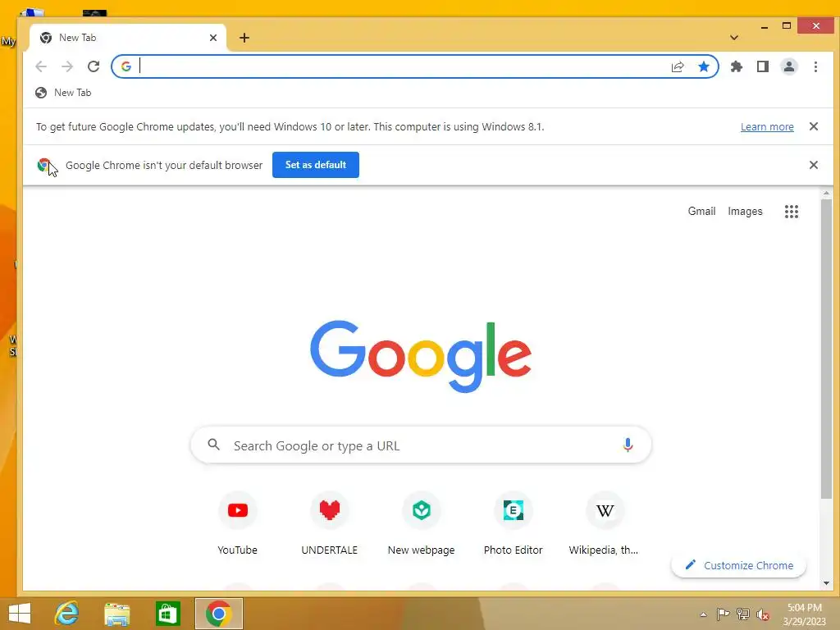Open Windows Store from taskbar
This screenshot has height=630, width=840.
coord(167,614)
